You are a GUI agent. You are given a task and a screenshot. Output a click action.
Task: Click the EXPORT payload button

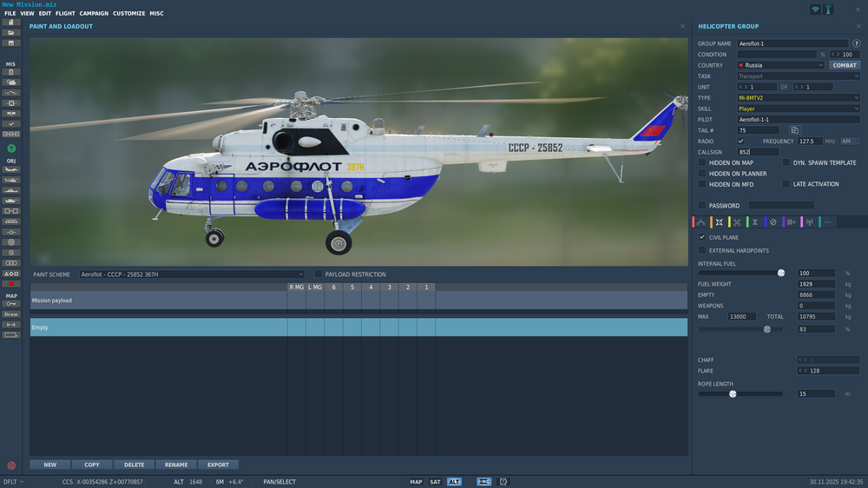coord(218,465)
